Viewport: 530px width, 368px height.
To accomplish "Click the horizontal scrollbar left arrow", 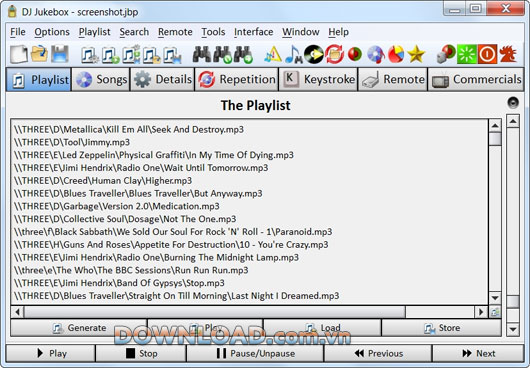I will point(18,312).
